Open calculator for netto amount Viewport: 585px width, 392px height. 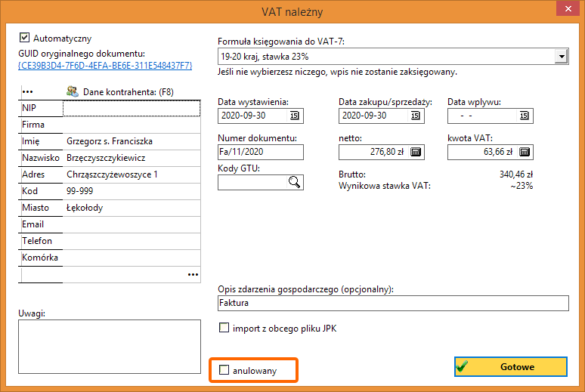pos(416,152)
